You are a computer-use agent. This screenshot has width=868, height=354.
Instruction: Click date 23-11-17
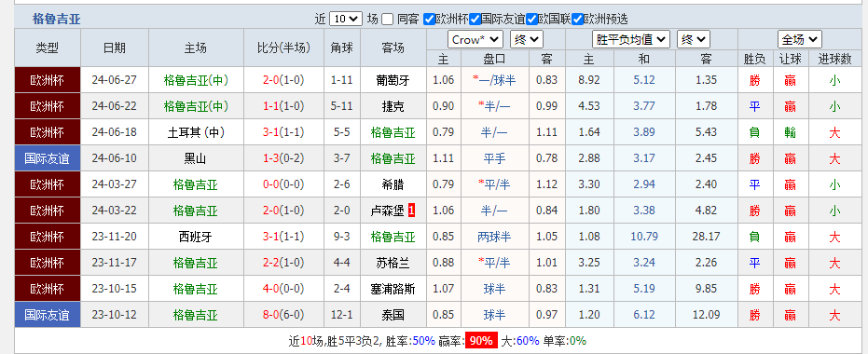pyautogui.click(x=115, y=263)
